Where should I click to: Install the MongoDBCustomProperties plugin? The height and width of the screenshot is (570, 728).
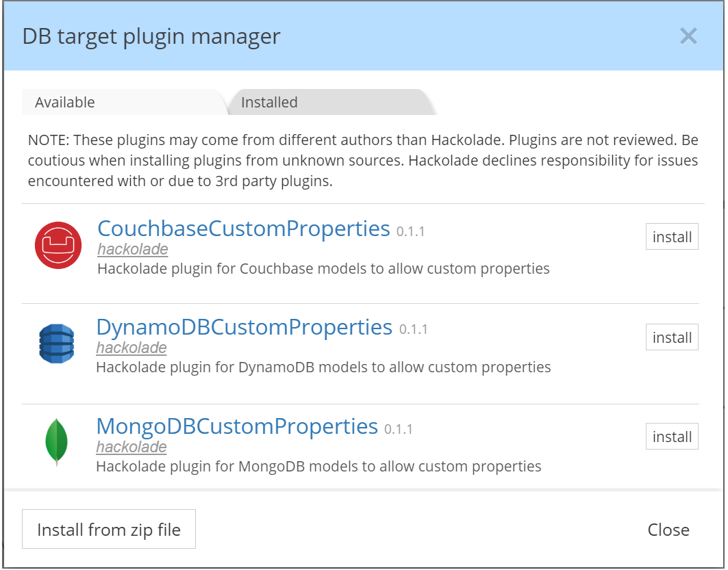click(672, 437)
